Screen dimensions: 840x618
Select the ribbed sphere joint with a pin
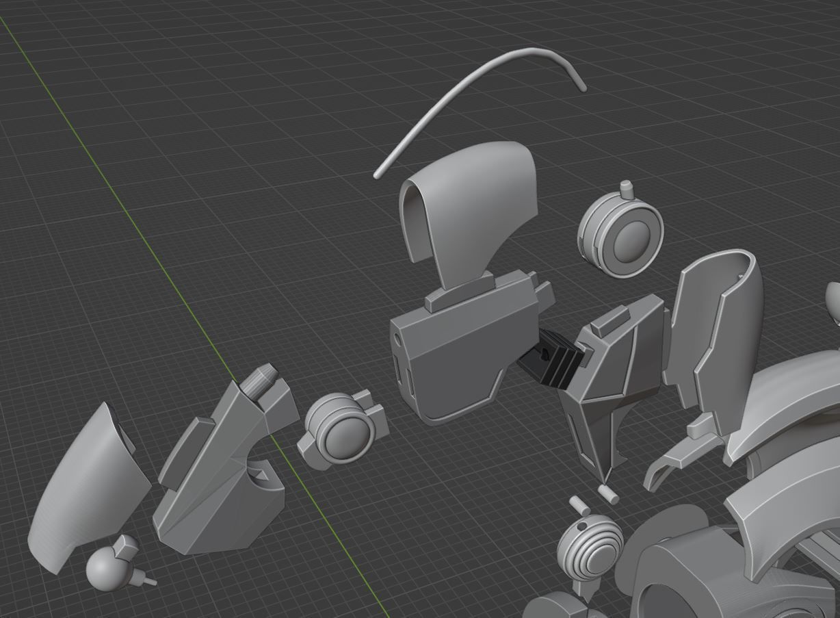click(x=589, y=550)
